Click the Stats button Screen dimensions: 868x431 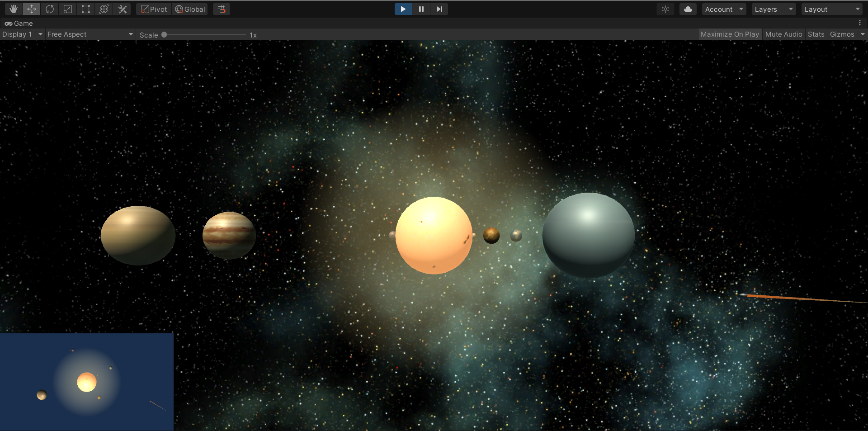pyautogui.click(x=816, y=34)
